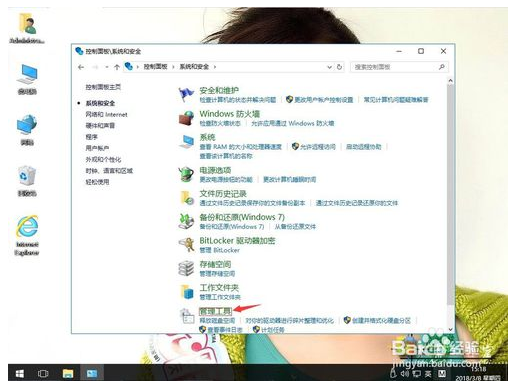Open the 存储空间 heading link
Viewport: 510px width, 381px height.
point(215,264)
